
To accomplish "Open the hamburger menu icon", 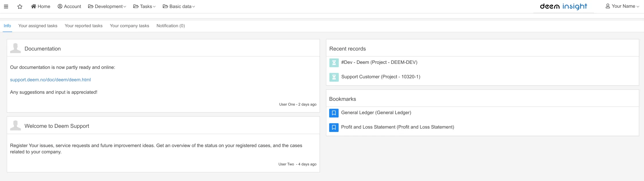I will coord(6,7).
